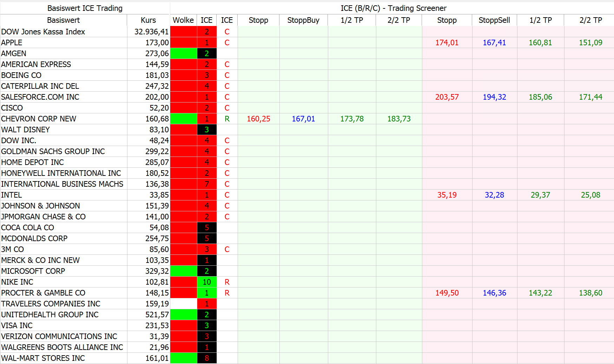
Task: Select BOEING CO price 181,03
Action: (x=157, y=75)
